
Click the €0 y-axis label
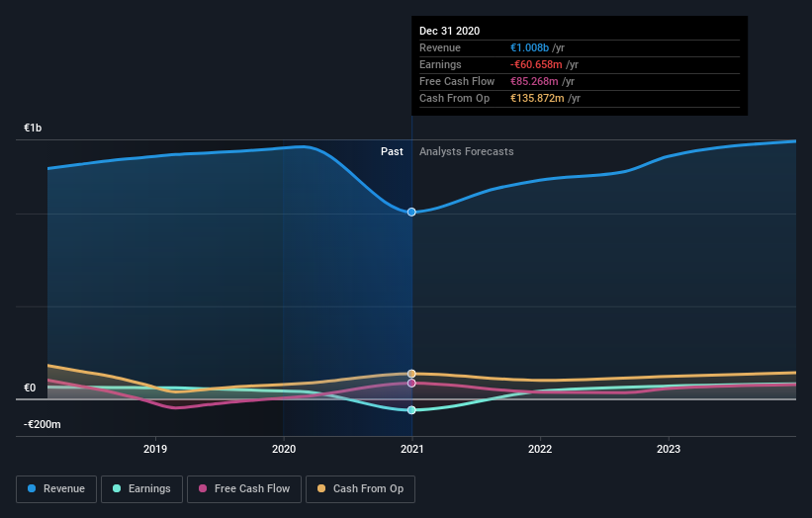[30, 388]
